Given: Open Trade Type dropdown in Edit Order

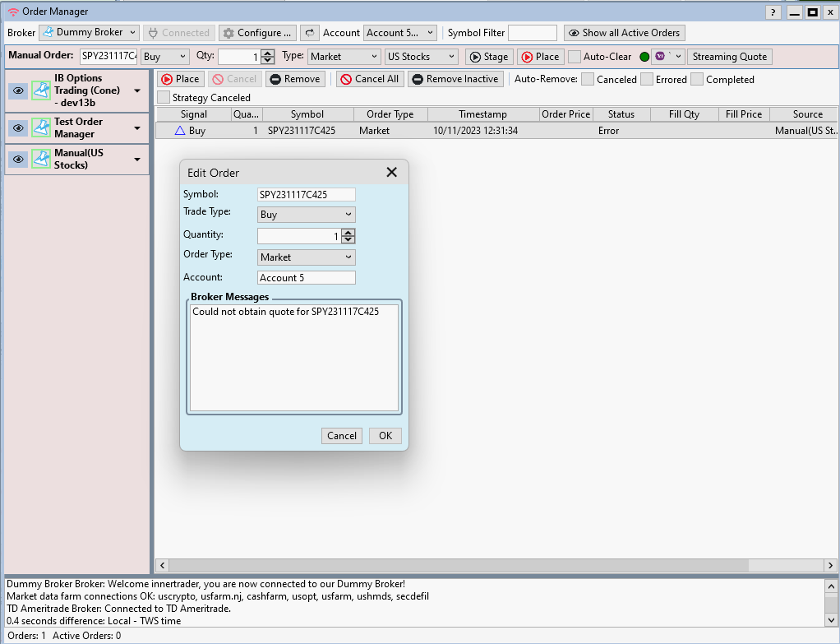Looking at the screenshot, I should tap(349, 214).
